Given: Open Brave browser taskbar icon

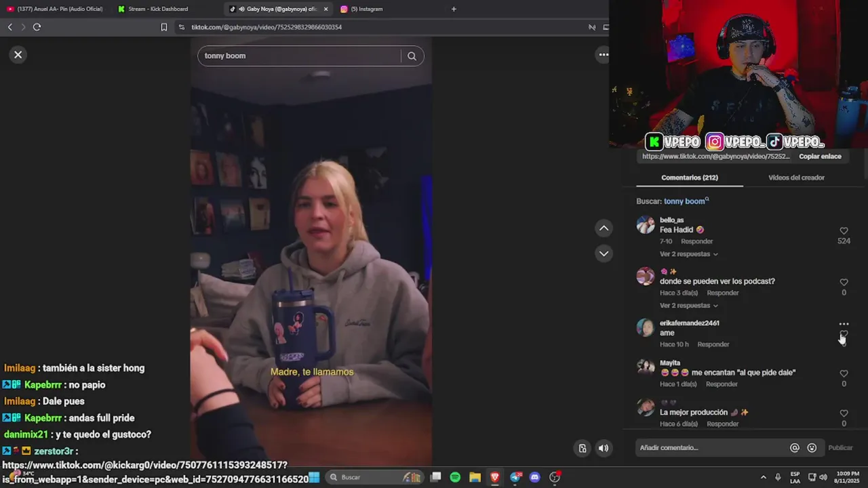Looking at the screenshot, I should [x=495, y=477].
